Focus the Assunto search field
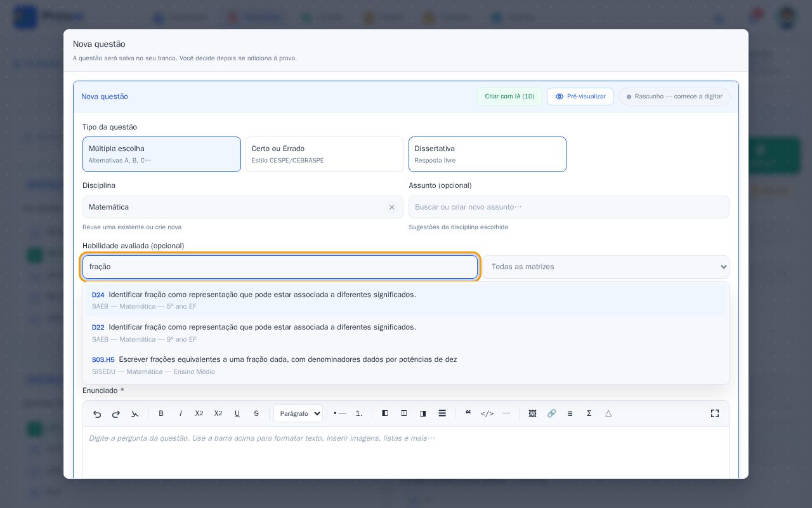Screen dimensions: 812x508 pyautogui.click(x=569, y=207)
